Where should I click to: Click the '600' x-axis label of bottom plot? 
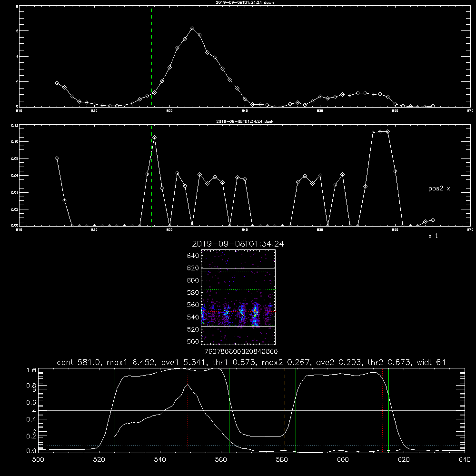(x=343, y=460)
